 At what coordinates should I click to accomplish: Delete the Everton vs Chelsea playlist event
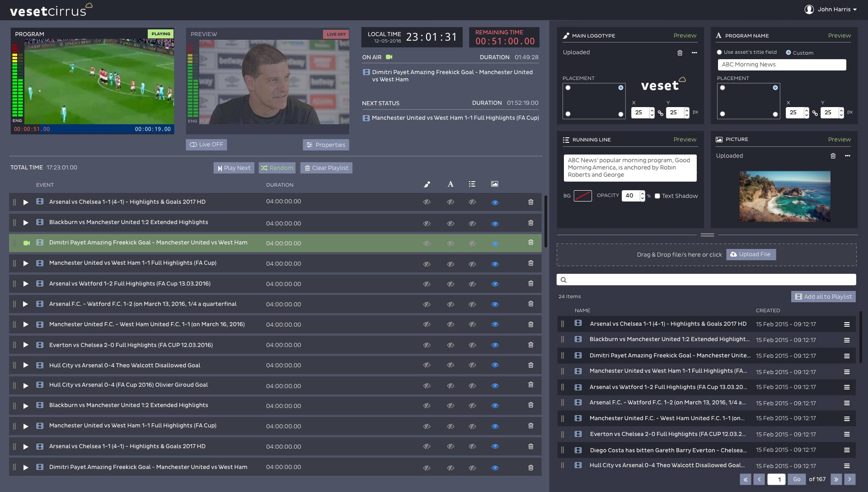click(x=531, y=345)
